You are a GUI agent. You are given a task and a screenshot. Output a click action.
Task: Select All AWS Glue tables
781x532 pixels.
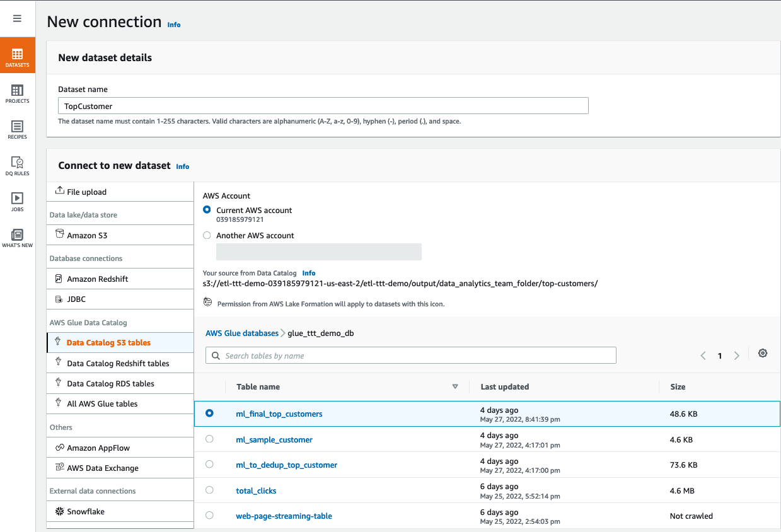[x=120, y=403]
